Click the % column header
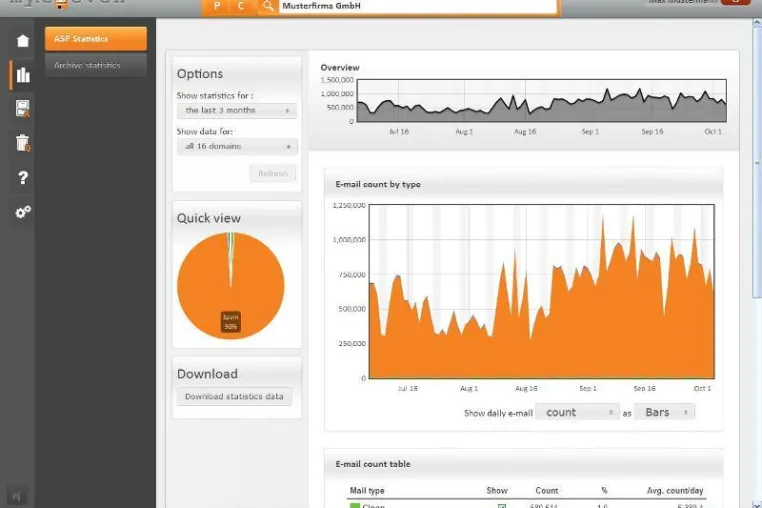Viewport: 762px width, 508px height. coord(604,490)
